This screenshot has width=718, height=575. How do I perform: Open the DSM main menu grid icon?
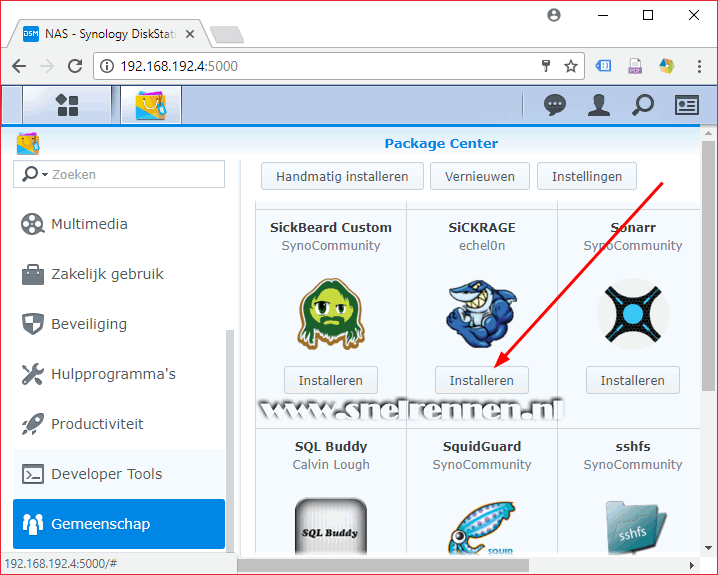[67, 105]
